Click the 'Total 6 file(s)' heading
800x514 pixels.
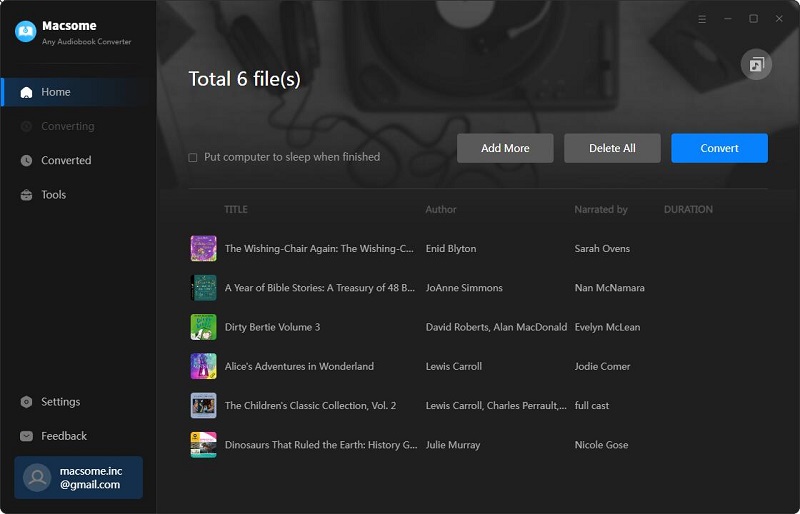point(244,79)
